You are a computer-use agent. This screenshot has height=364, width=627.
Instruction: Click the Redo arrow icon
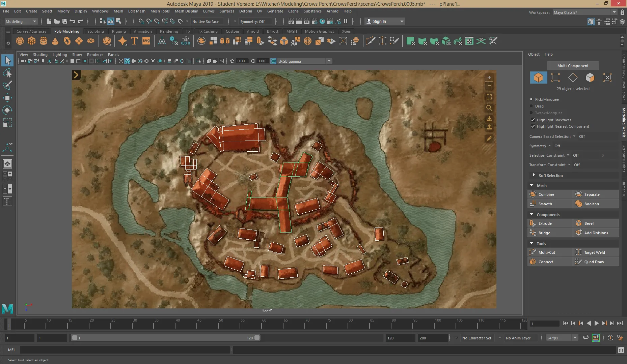(x=80, y=21)
